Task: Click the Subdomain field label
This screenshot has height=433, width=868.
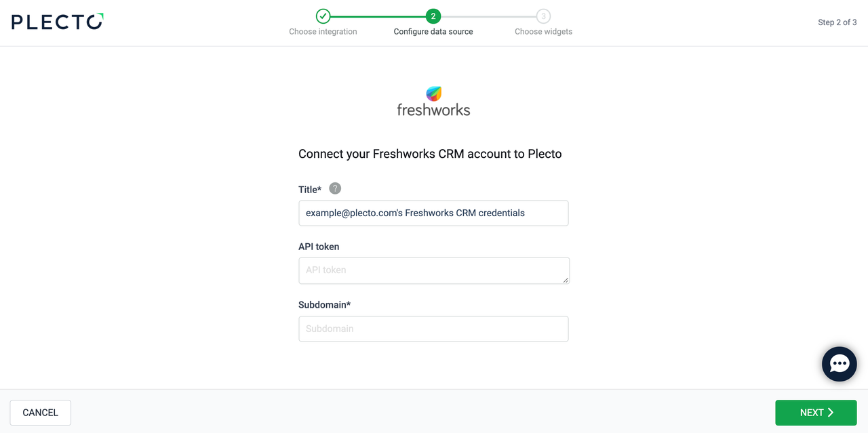Action: [324, 305]
